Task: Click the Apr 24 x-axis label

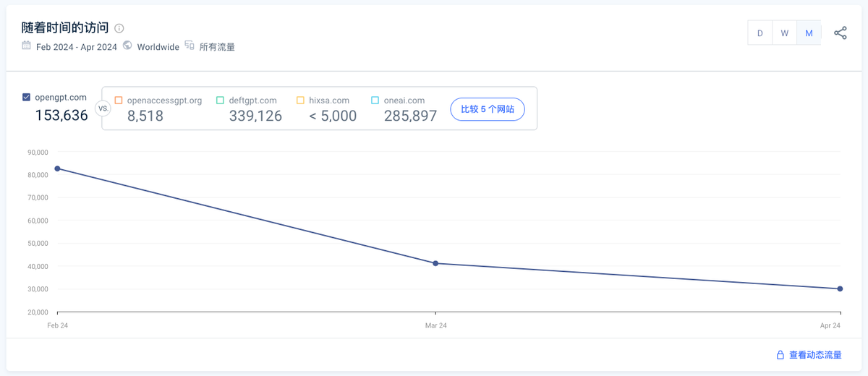Action: [830, 325]
